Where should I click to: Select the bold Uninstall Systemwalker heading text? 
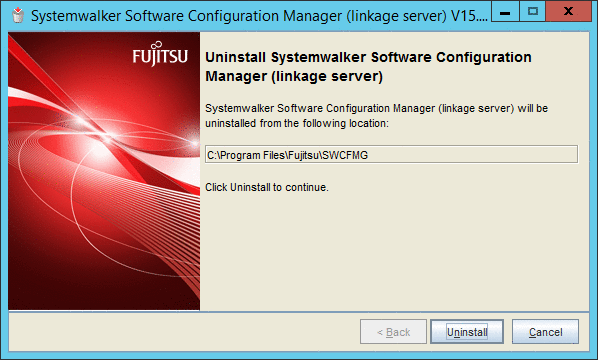click(368, 67)
